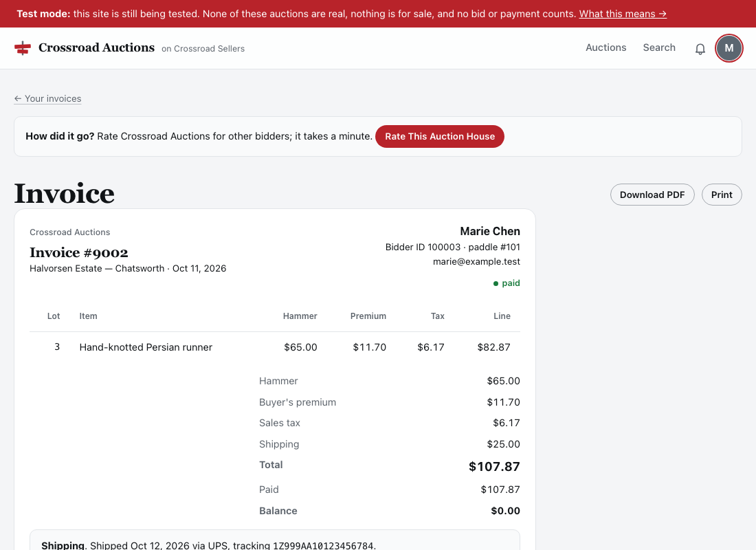Print the invoice
Viewport: 756px width, 550px height.
[x=722, y=195]
